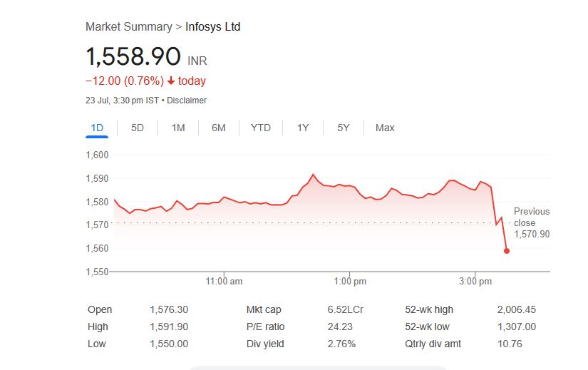Switch to the 5Y tab
The width and height of the screenshot is (588, 370).
coord(344,128)
